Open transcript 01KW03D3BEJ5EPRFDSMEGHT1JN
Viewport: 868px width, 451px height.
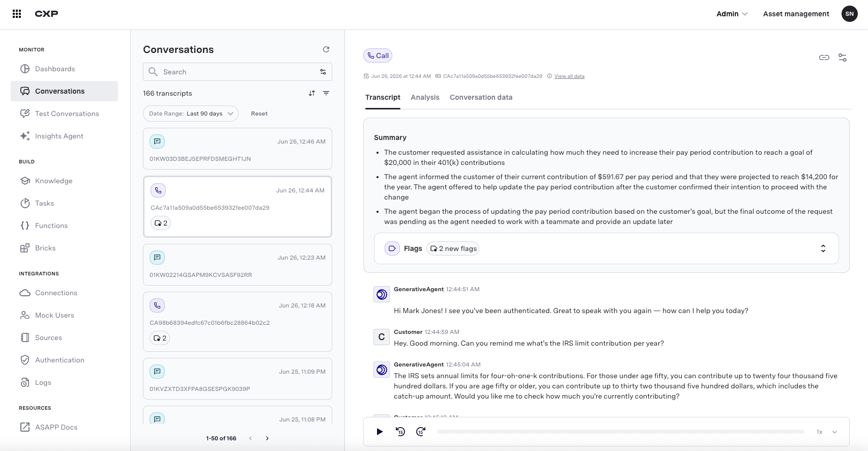(x=238, y=149)
